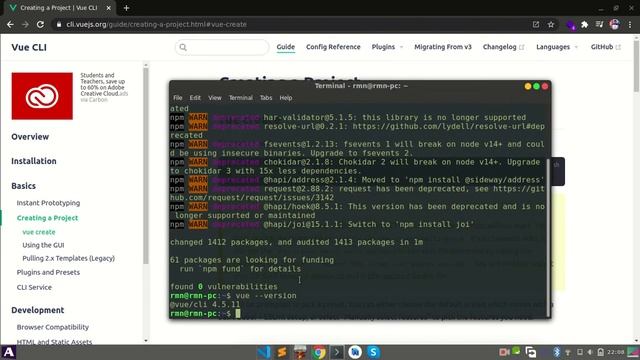Open the media control icon in Chrome toolbar
The image size is (640, 360).
(x=599, y=24)
